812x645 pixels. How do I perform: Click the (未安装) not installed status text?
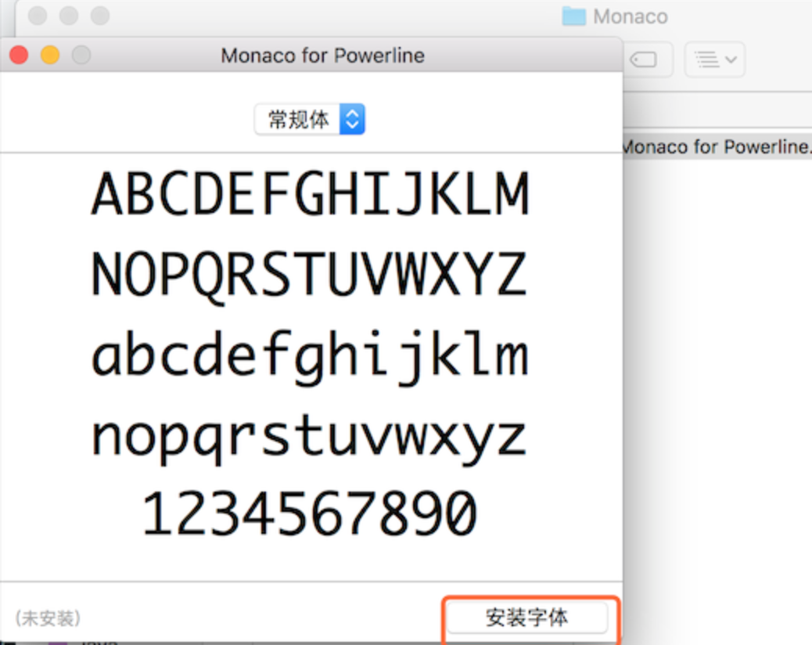point(48,618)
